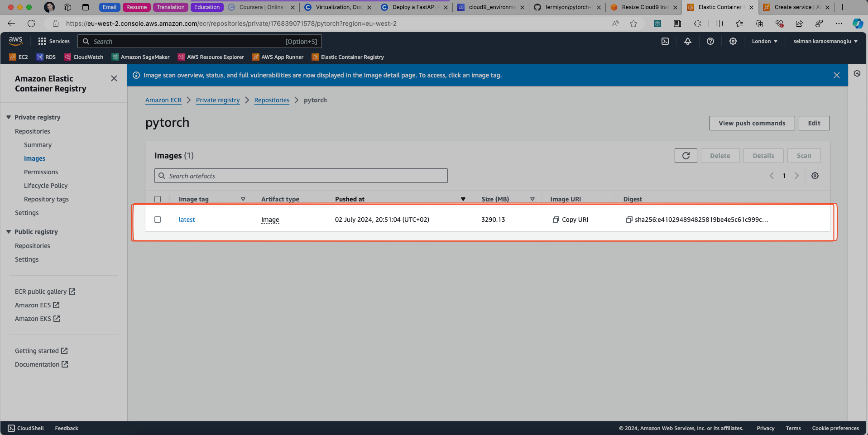Go to Amazon ECR breadcrumb link
Viewport: 868px width, 435px height.
click(x=163, y=100)
